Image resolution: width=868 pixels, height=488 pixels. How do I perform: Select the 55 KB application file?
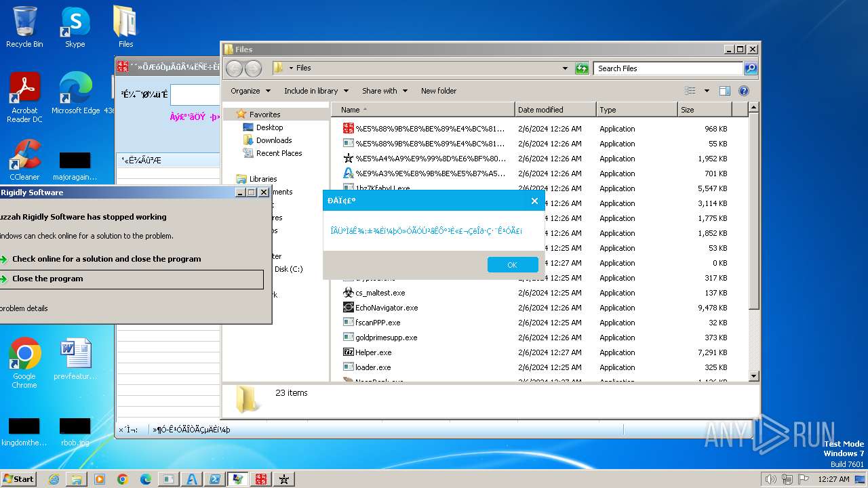tap(536, 144)
